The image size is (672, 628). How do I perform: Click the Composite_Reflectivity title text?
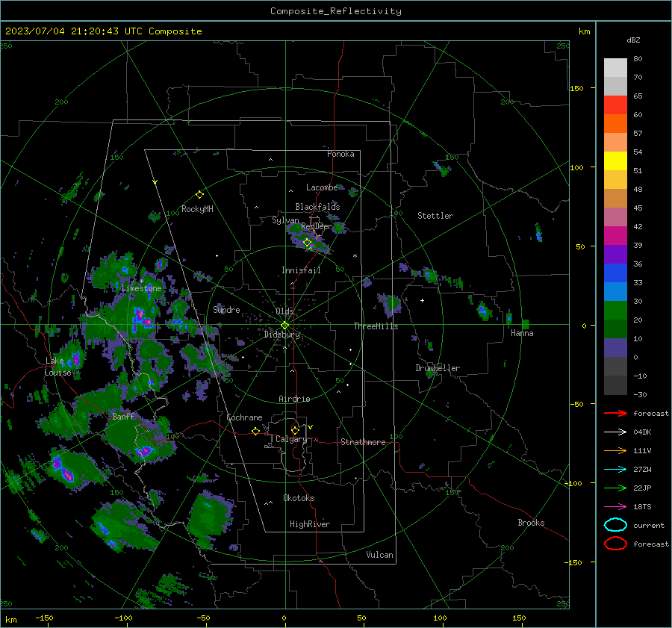335,11
